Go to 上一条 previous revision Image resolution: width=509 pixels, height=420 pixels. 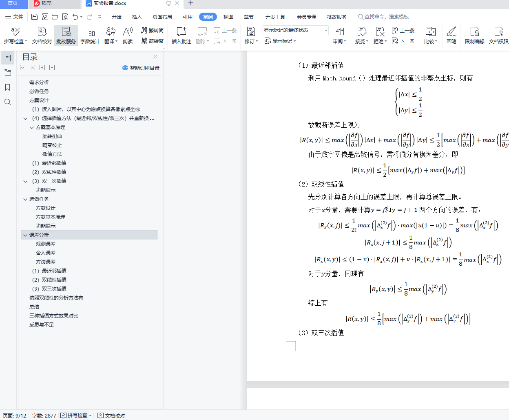click(x=403, y=30)
